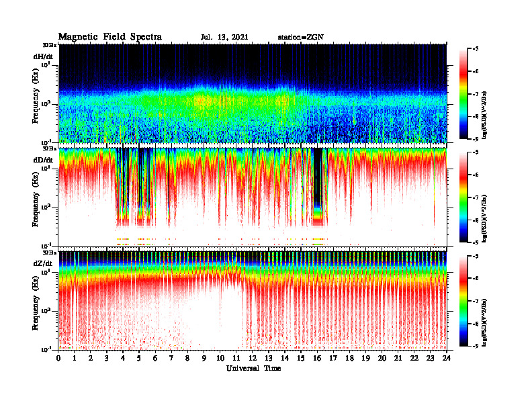Click inside the dH/dt spectrogram plot
The width and height of the screenshot is (532, 411).
(253, 93)
